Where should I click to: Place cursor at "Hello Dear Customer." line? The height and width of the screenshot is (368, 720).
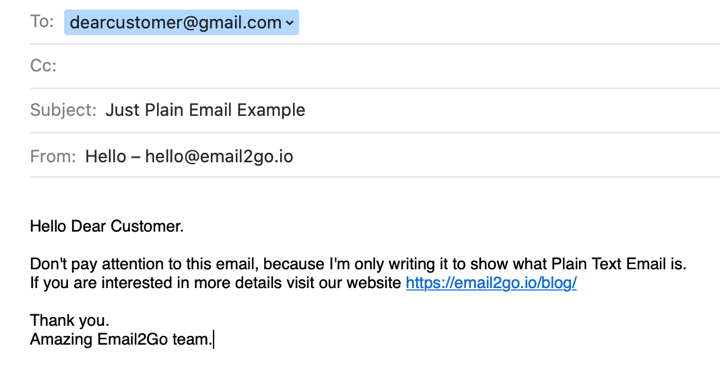pos(107,226)
